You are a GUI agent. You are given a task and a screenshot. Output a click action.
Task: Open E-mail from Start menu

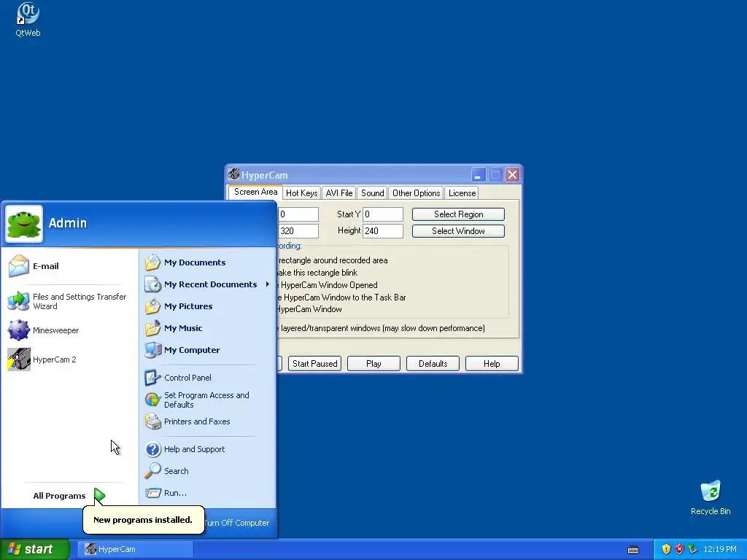(x=69, y=266)
